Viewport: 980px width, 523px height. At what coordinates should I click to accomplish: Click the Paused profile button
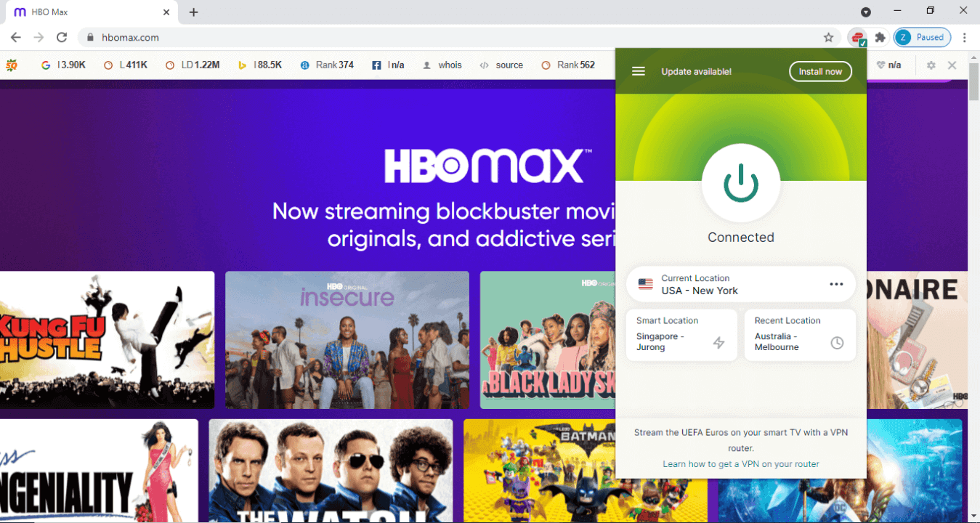coord(922,37)
